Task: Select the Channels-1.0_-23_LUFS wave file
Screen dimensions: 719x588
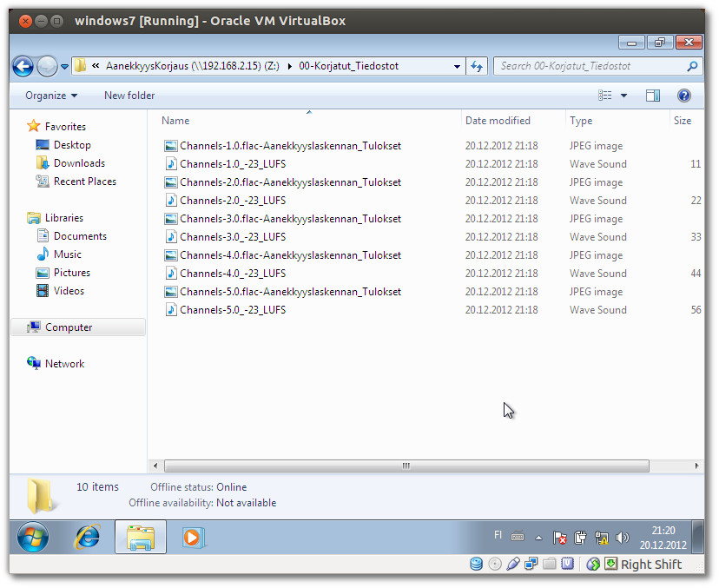Action: (233, 164)
